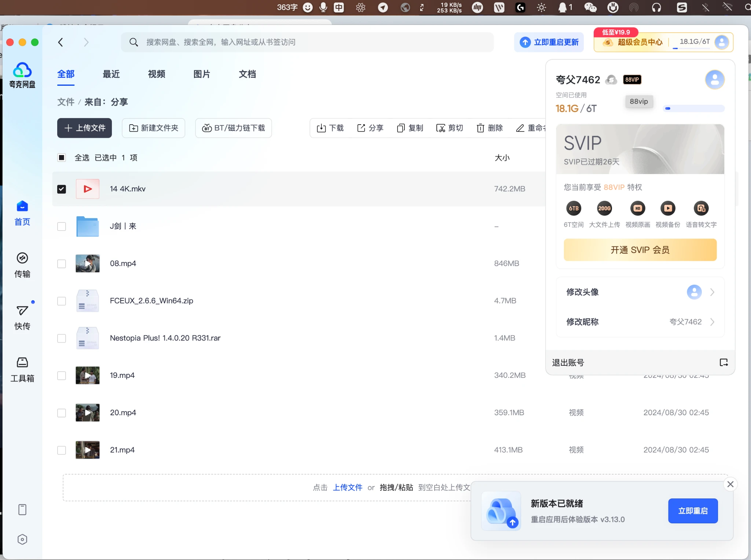
Task: Check the 08.mp4 file checkbox
Action: 62,264
